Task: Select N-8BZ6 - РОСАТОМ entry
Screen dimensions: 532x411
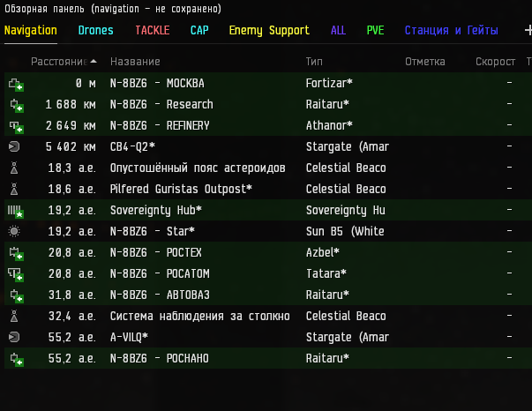Action: click(x=160, y=273)
